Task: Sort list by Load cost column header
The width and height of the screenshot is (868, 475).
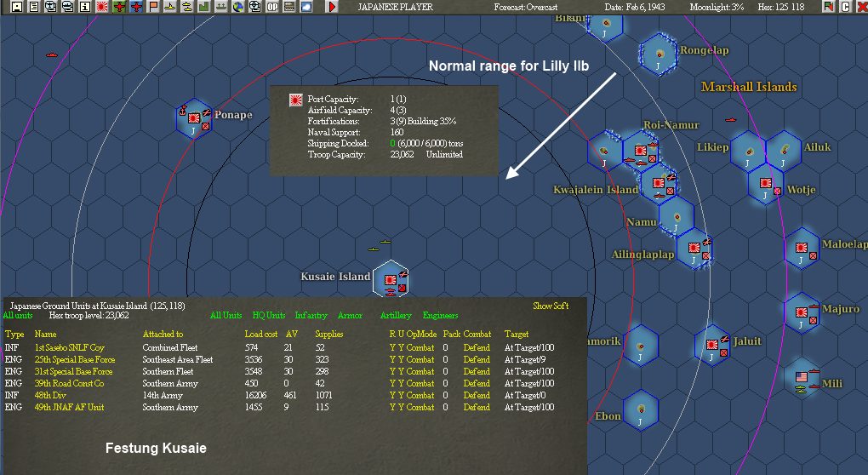Action: (260, 334)
